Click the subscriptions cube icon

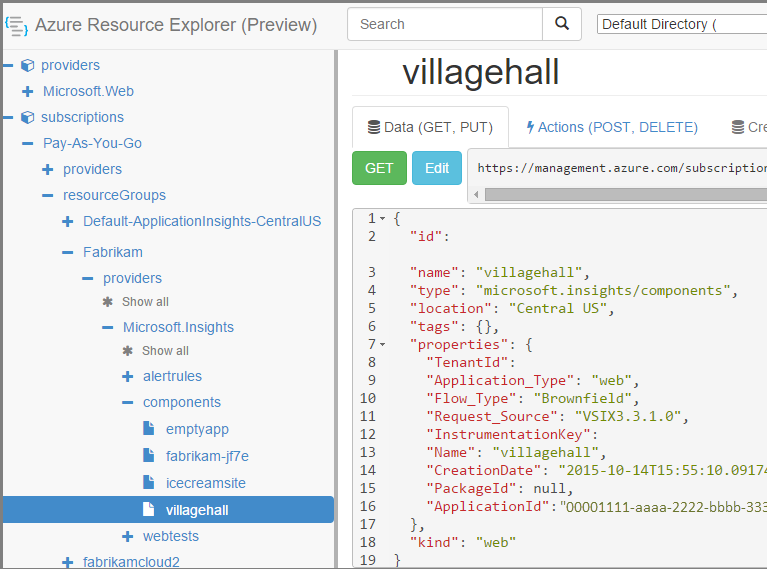[x=27, y=117]
